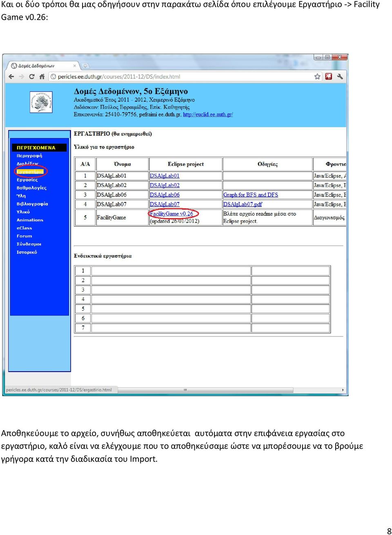Viewport: 392px width, 535px height.
Task: Open Περιγραφή in the sidebar menu
Action: pos(29,156)
